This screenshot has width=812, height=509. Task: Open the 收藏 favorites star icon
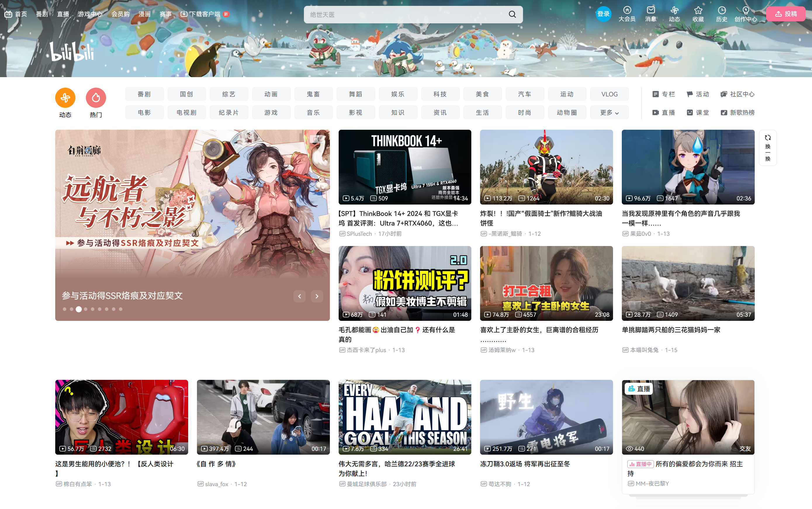pyautogui.click(x=698, y=10)
